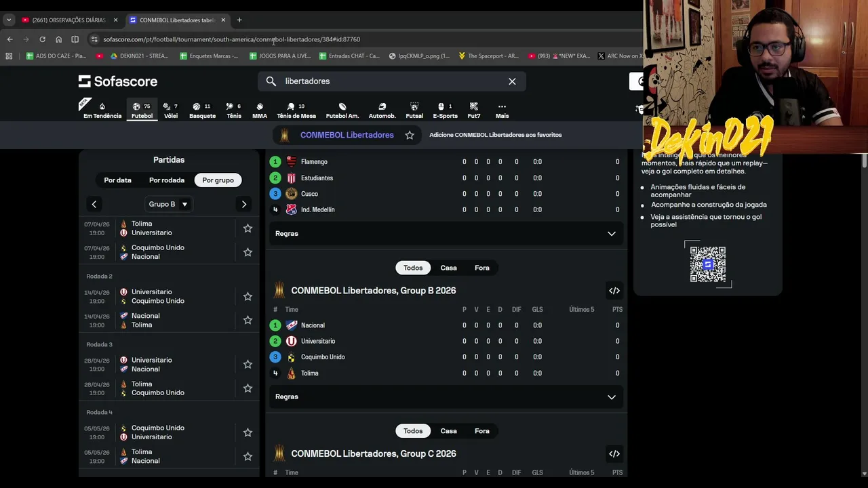Screen dimensions: 868x488
Task: Select Todos filter for Group C standings
Action: pyautogui.click(x=413, y=431)
